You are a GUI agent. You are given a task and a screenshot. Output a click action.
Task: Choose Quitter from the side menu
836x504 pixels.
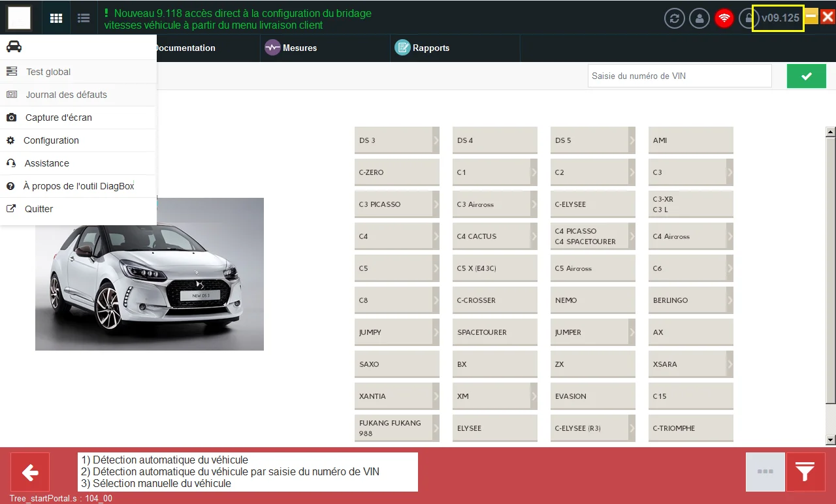click(x=78, y=209)
